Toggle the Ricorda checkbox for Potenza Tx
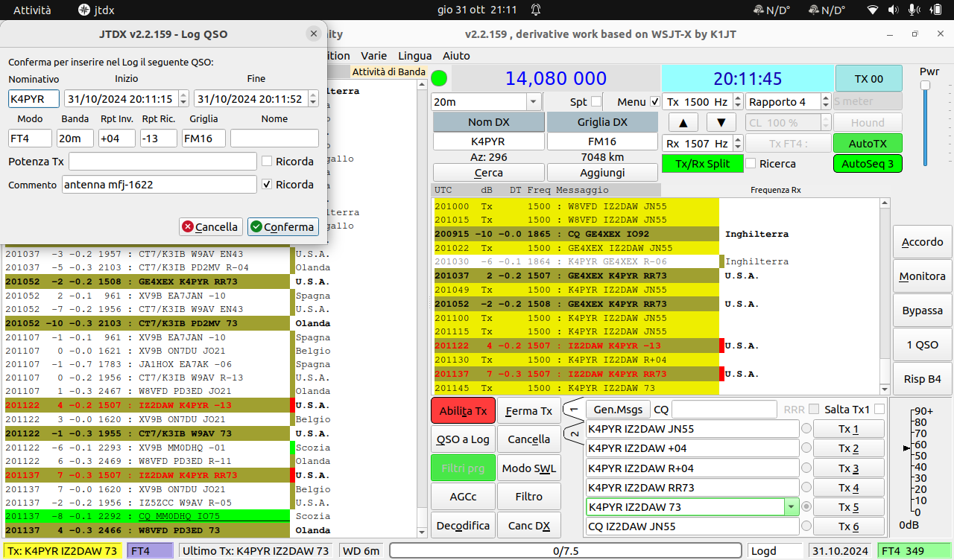This screenshot has height=560, width=954. (x=266, y=161)
